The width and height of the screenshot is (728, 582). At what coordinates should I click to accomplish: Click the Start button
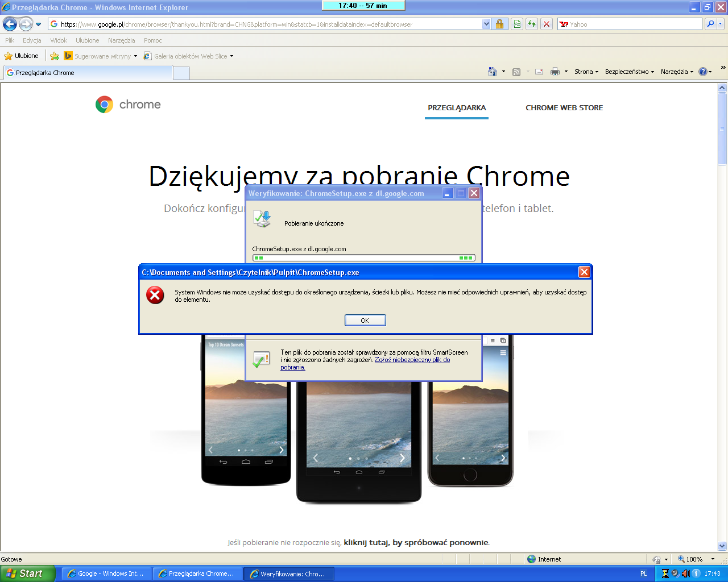pyautogui.click(x=28, y=573)
